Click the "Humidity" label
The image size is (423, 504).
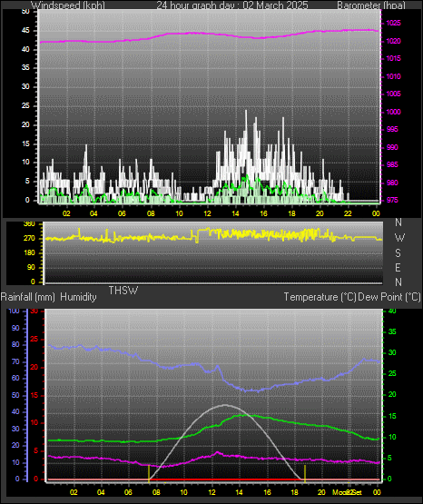click(78, 297)
